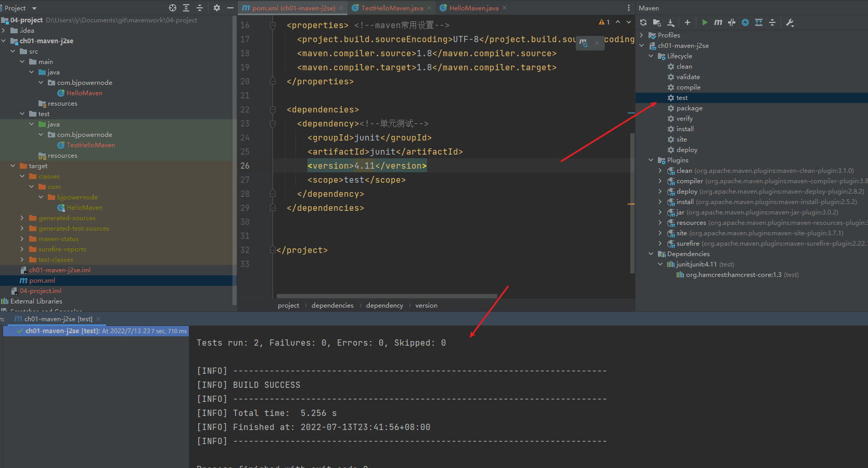This screenshot has height=468, width=868.
Task: Select site lifecycle goal
Action: [681, 140]
